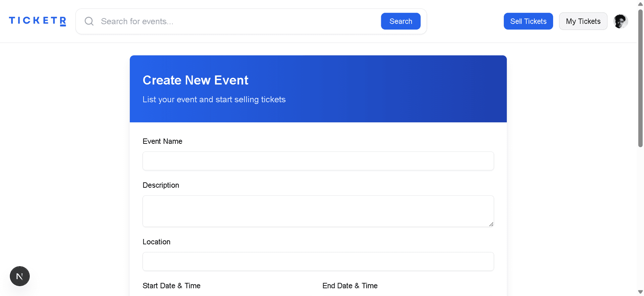
Task: Select the Location input field
Action: click(x=318, y=261)
